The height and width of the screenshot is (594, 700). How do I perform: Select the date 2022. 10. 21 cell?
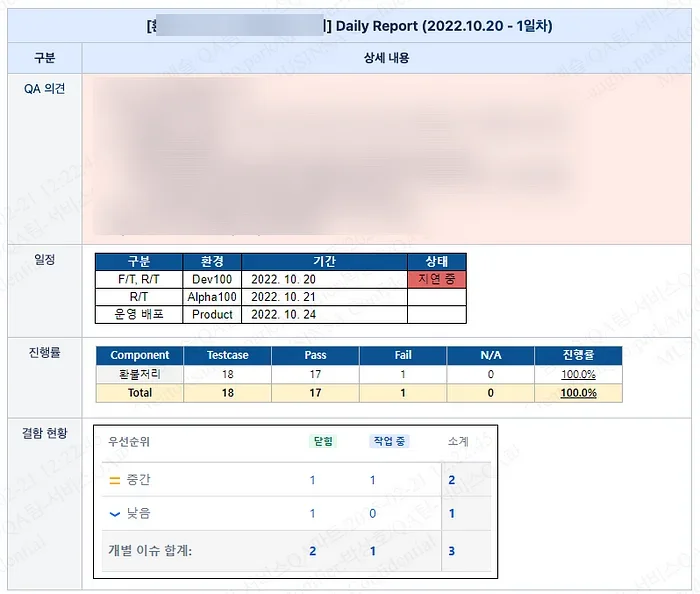pos(324,297)
